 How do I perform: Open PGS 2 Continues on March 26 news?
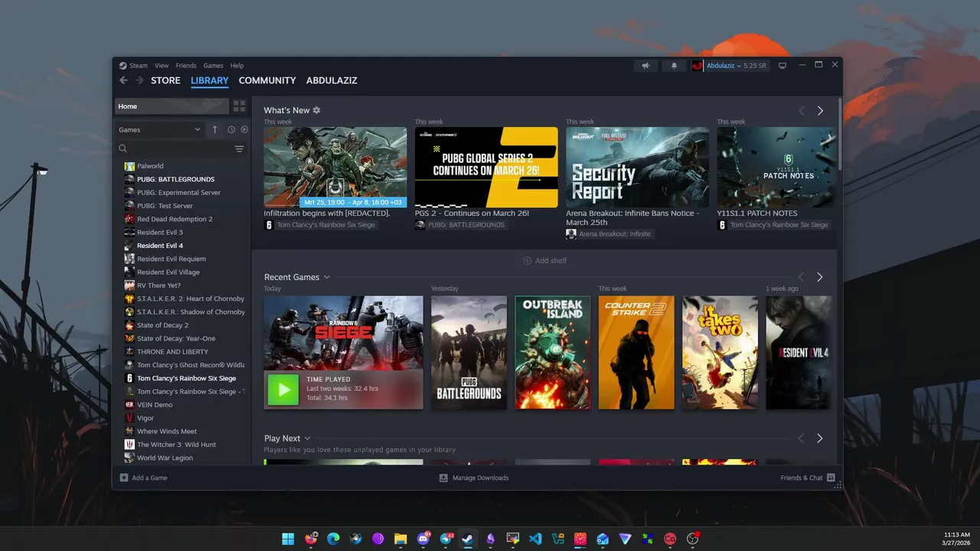pos(486,167)
